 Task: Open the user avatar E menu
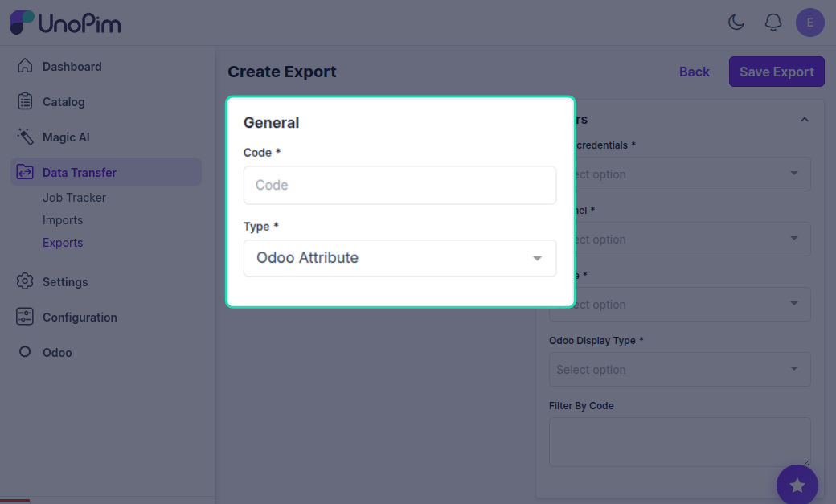[x=810, y=23]
